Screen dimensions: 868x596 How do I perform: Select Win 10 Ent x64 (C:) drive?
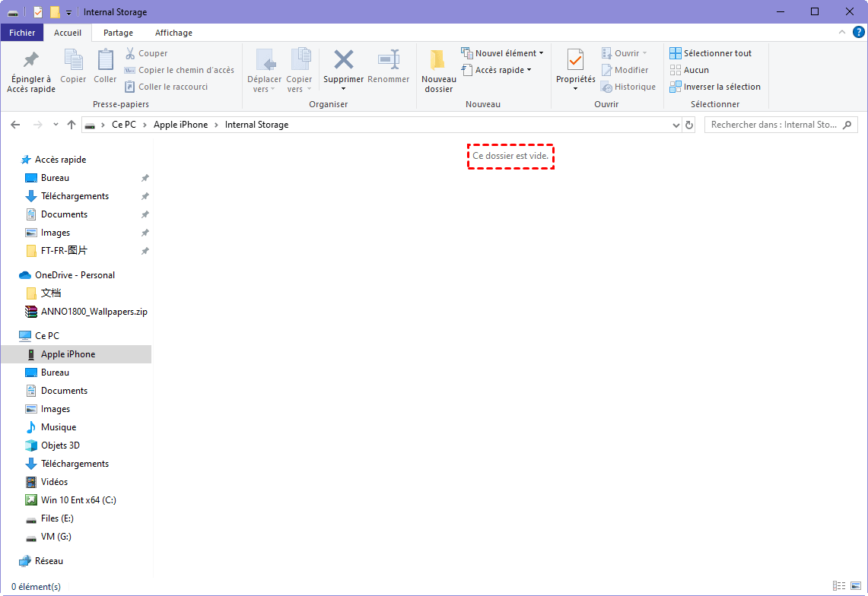[x=78, y=500]
